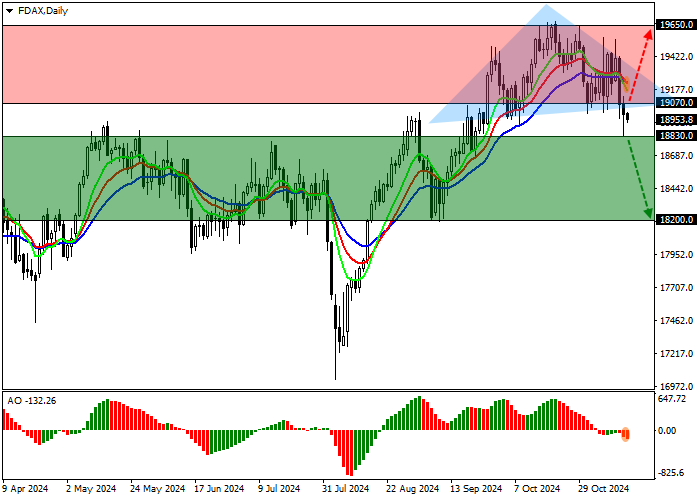Select the 19650.0 price level label
700x500 pixels.
tap(676, 25)
